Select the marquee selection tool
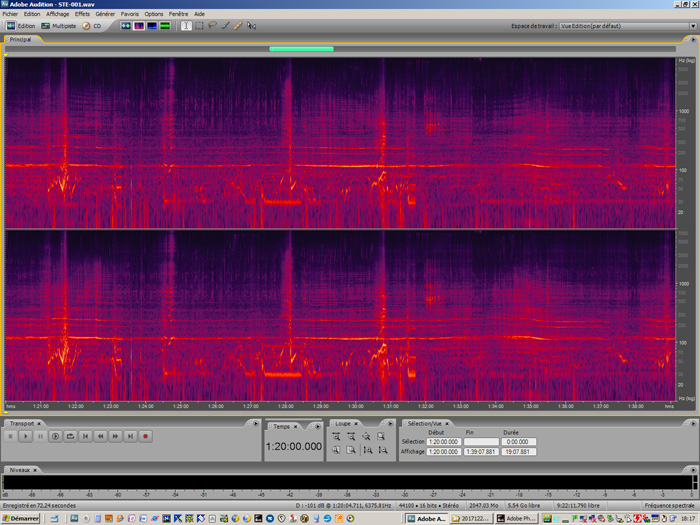This screenshot has width=700, height=525. click(x=199, y=26)
